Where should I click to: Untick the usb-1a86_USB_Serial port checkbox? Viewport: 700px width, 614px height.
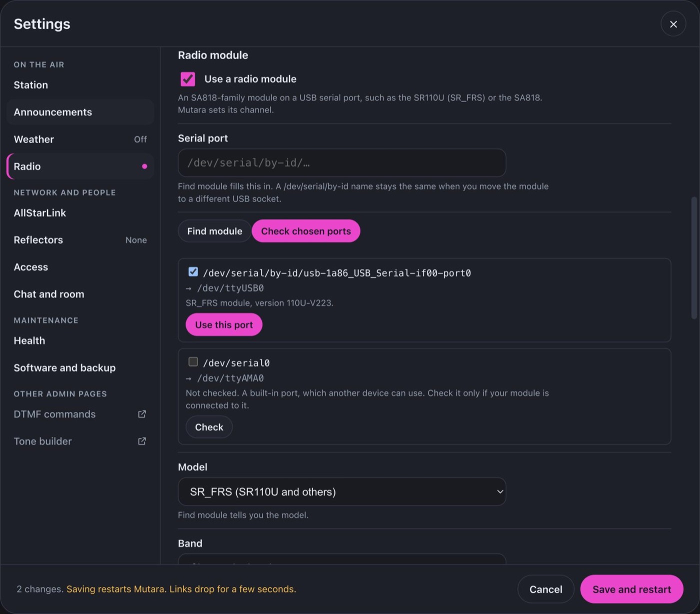pos(193,272)
